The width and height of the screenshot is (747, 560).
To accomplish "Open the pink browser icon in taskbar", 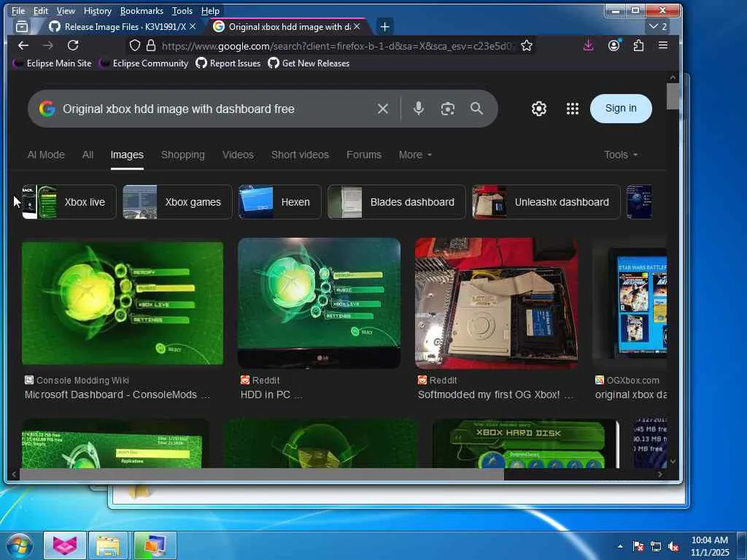I will (65, 545).
